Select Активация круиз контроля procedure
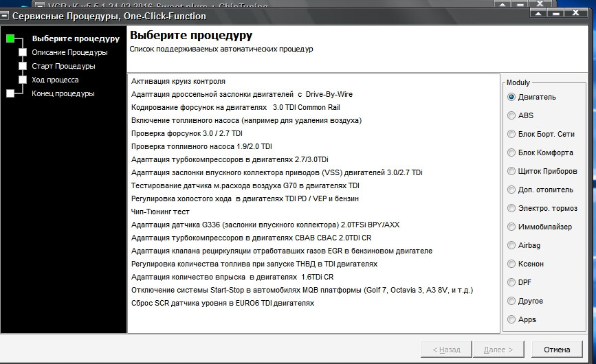This screenshot has width=596, height=364. [x=178, y=81]
